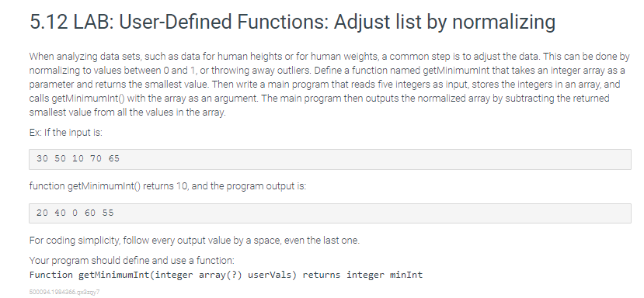The width and height of the screenshot is (644, 298).
Task: Click the value 55 in the output example
Action: pos(108,213)
